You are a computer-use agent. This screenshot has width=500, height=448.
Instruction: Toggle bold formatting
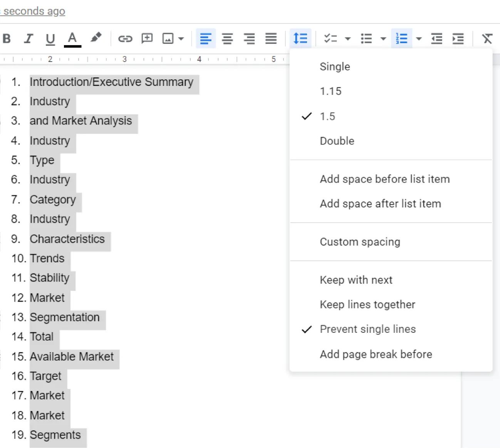point(7,39)
